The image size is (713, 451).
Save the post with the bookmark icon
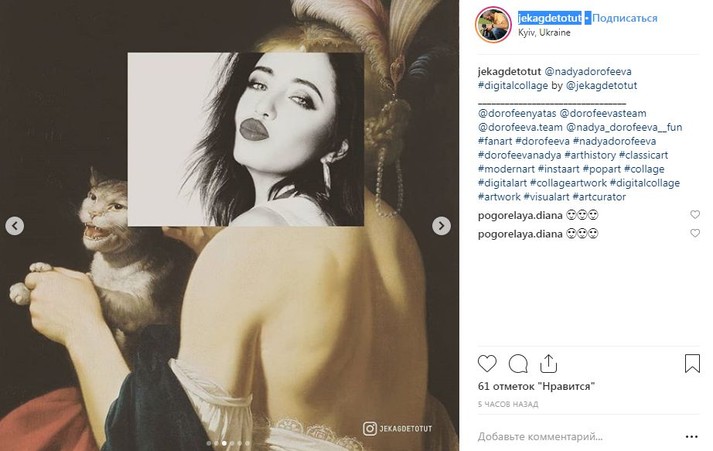pyautogui.click(x=691, y=363)
